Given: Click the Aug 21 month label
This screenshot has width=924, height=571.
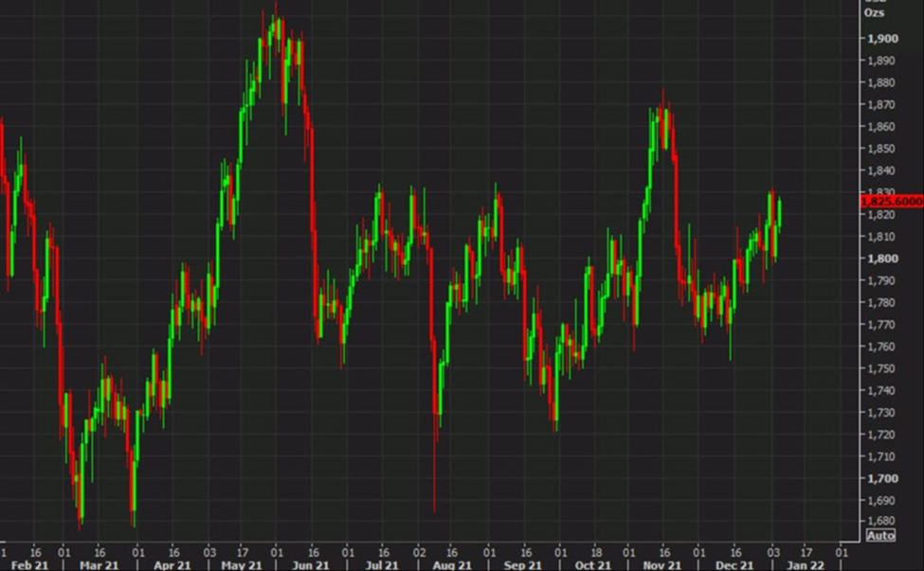Looking at the screenshot, I should (x=452, y=565).
